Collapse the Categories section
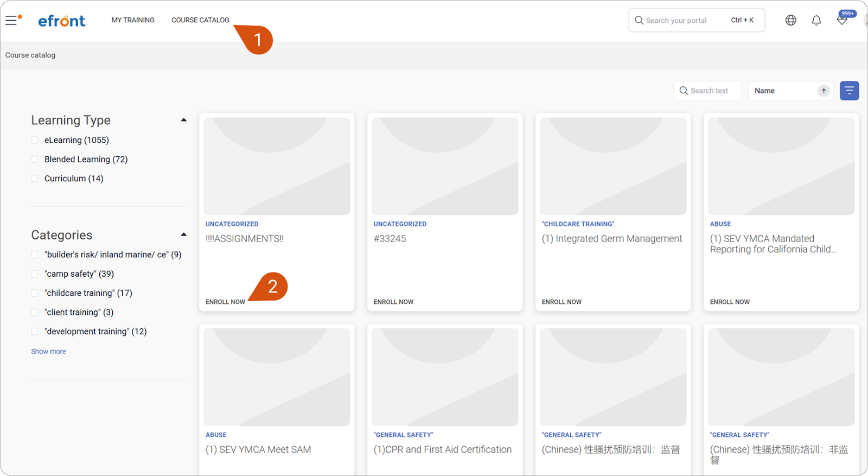Viewport: 868px width, 476px height. pos(183,234)
